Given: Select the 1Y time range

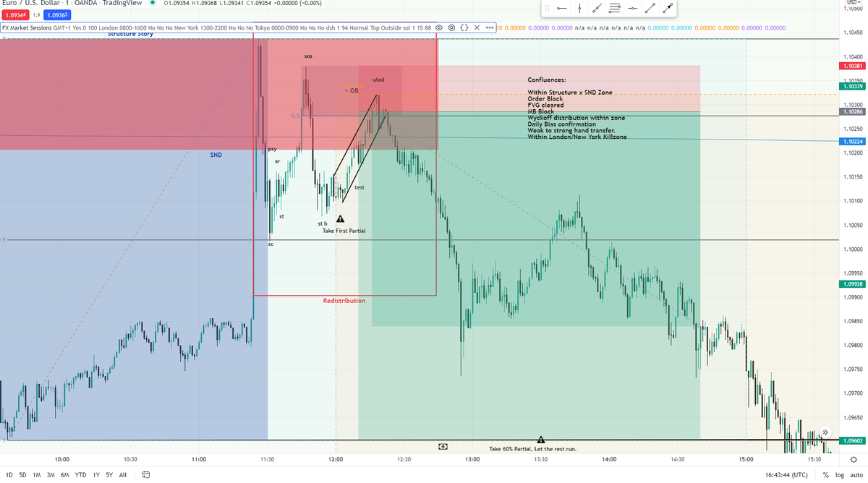Looking at the screenshot, I should [95, 475].
